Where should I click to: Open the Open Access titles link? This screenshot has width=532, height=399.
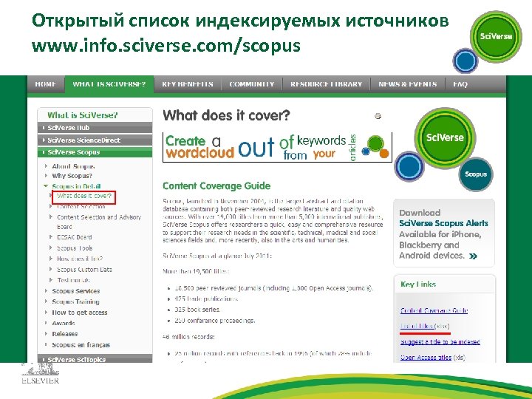[426, 358]
